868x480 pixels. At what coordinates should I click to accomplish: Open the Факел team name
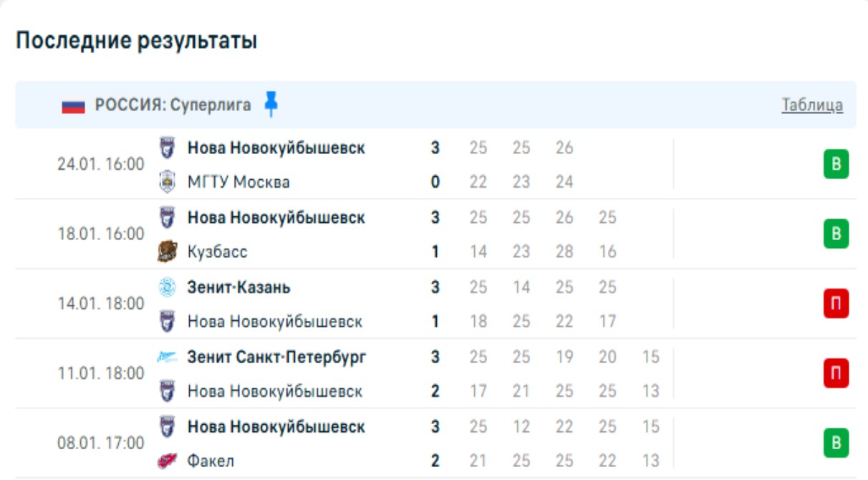(x=211, y=461)
